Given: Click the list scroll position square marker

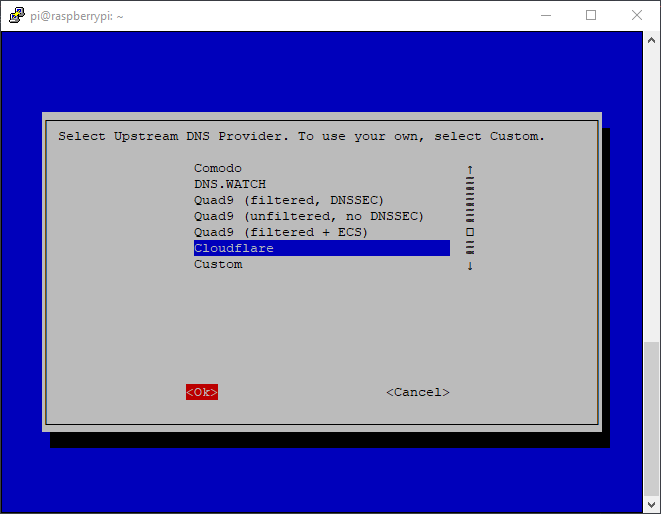Looking at the screenshot, I should pos(470,232).
